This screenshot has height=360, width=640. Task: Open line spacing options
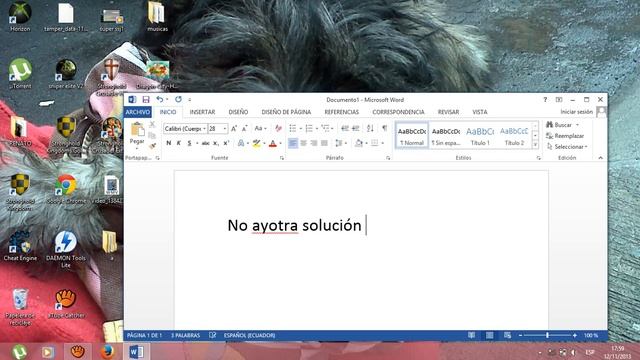339,143
